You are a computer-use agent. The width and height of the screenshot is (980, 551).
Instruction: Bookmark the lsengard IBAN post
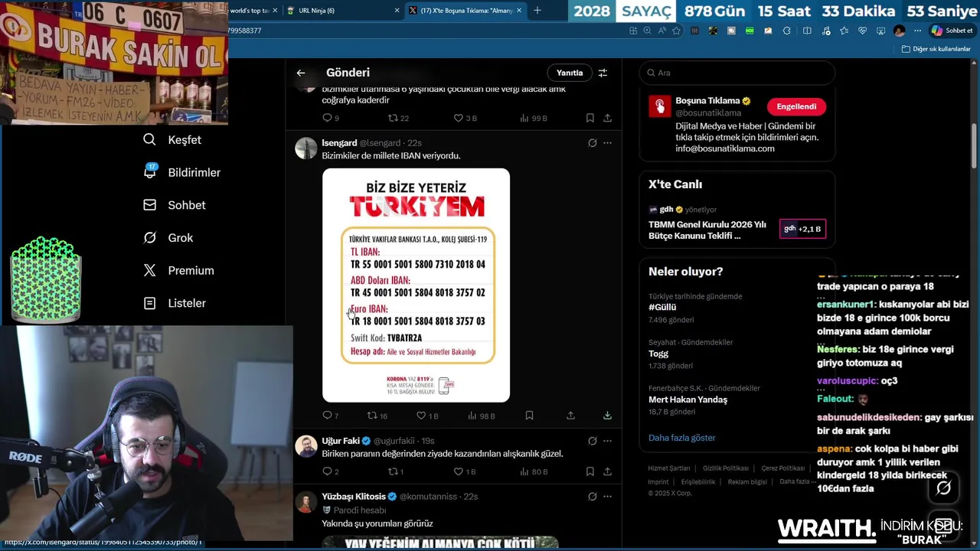click(x=529, y=416)
